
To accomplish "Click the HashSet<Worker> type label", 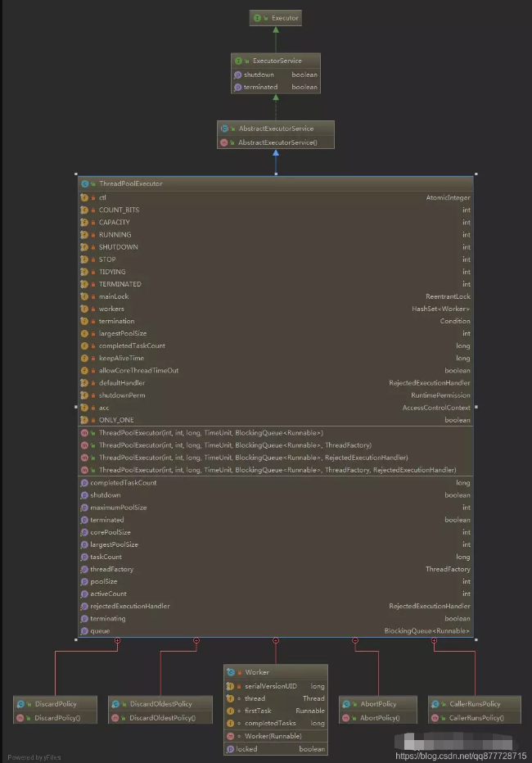I will coord(441,309).
